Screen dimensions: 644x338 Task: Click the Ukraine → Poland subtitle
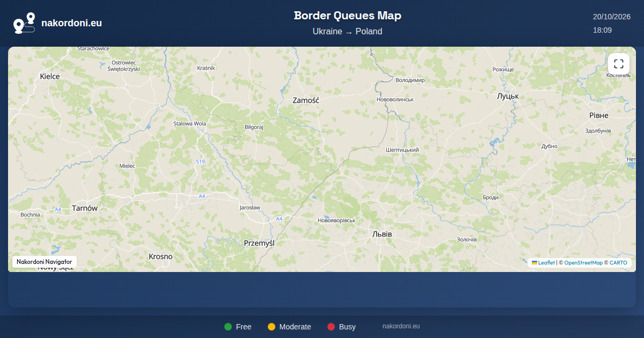[348, 32]
